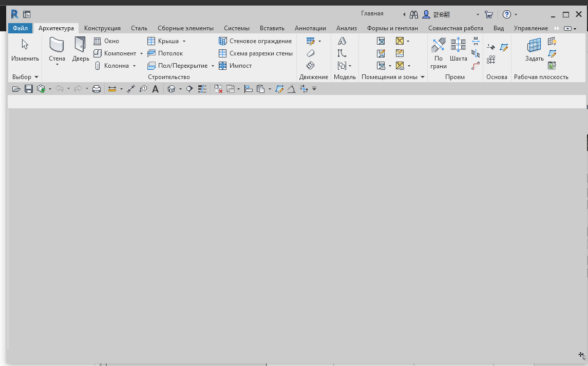
Task: Click the Окно (Window) tool
Action: tap(106, 41)
